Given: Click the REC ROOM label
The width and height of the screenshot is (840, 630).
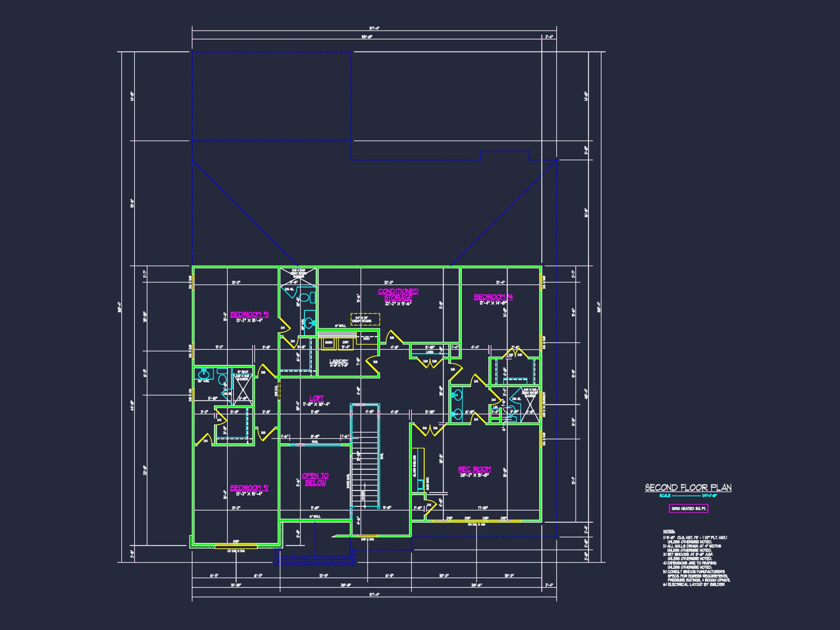Looking at the screenshot, I should click(474, 469).
